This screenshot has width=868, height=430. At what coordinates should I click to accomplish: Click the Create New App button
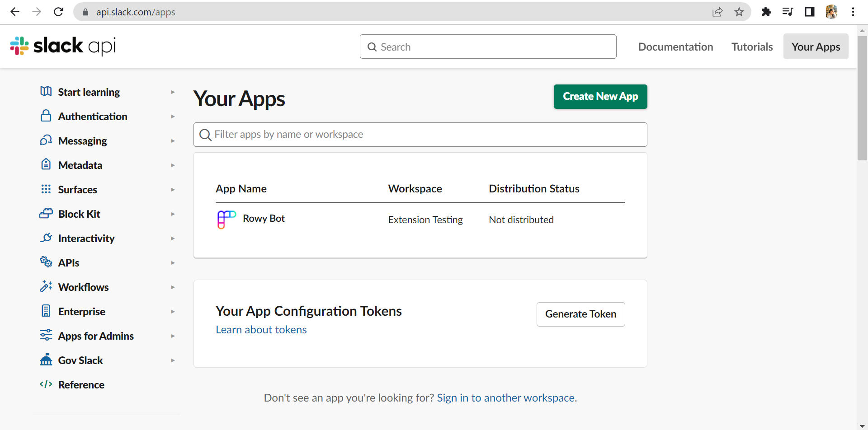click(x=600, y=97)
